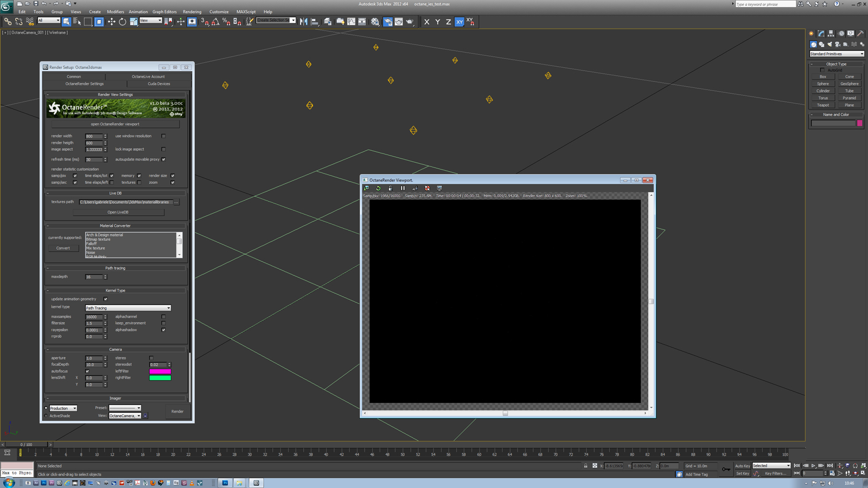The height and width of the screenshot is (488, 868).
Task: Switch to the Common tab
Action: [74, 76]
